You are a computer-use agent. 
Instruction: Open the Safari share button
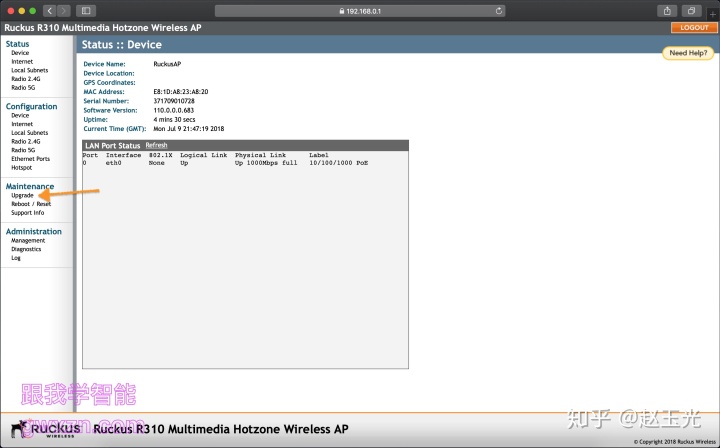tap(667, 11)
